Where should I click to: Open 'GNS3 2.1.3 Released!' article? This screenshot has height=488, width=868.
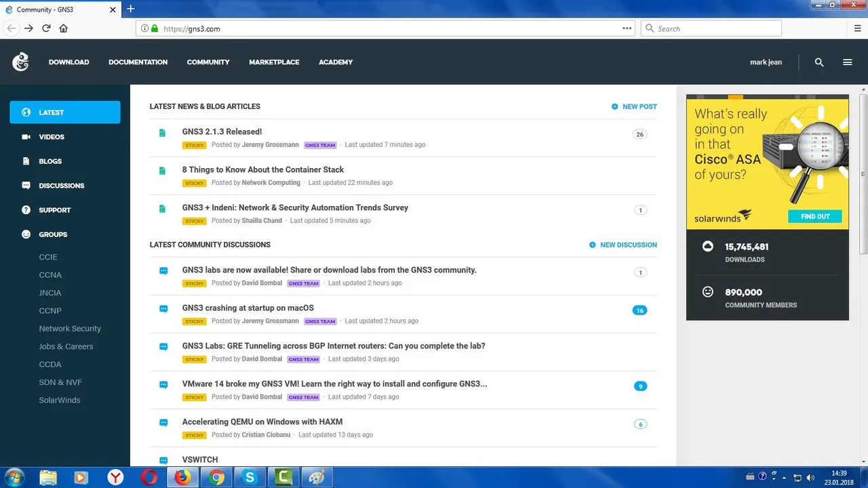222,131
